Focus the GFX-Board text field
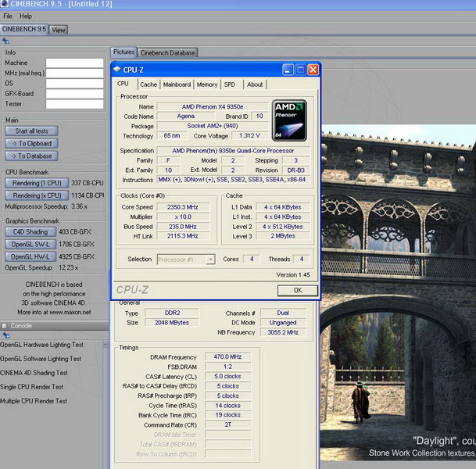 coord(74,94)
